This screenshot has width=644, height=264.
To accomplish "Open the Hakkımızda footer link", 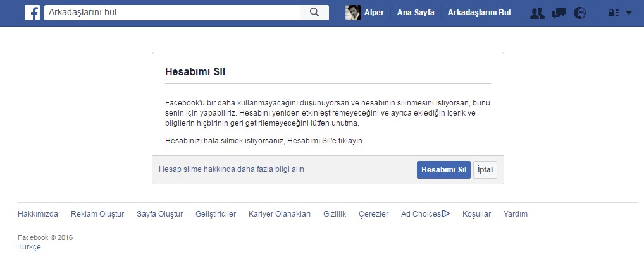I will click(x=38, y=214).
